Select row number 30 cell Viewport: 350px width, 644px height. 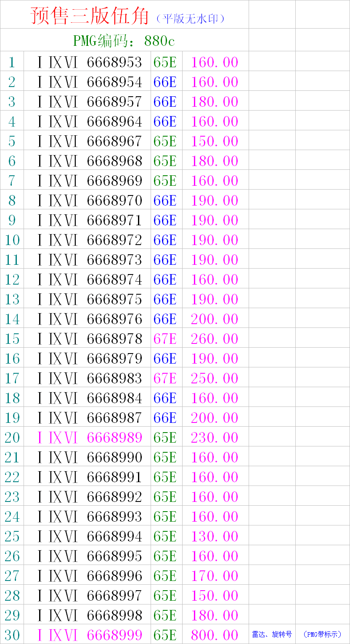coord(12,635)
